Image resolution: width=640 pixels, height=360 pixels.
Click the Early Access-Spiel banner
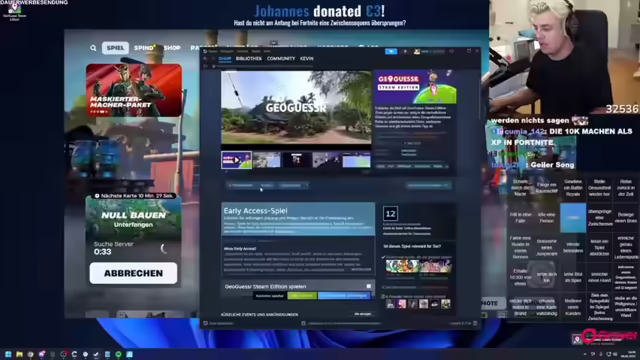[x=298, y=219]
